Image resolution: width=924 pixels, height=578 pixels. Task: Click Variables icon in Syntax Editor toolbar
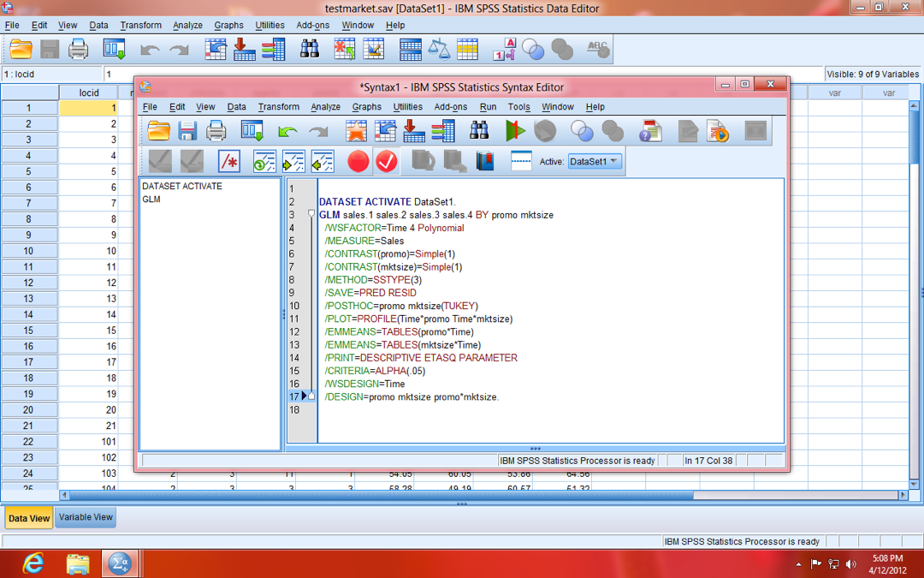click(443, 130)
